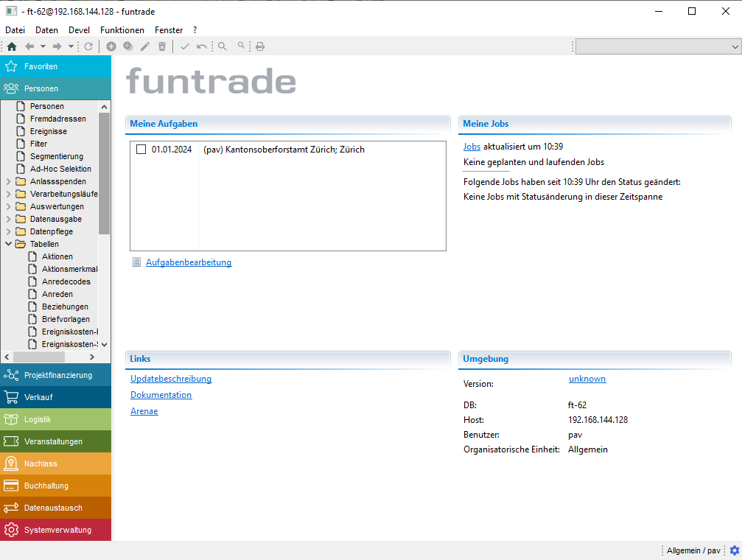Tick the checkbox for task 01.01.2024
This screenshot has height=560, width=742.
pos(141,150)
